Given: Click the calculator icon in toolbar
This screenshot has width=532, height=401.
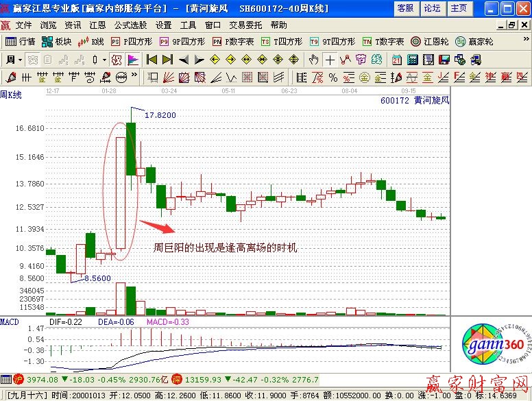Looking at the screenshot, I should [413, 60].
